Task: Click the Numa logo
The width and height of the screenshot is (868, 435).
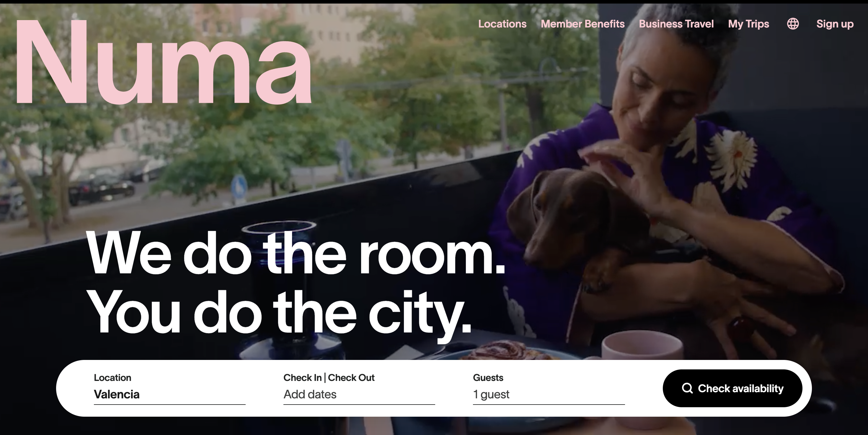Action: click(x=164, y=62)
